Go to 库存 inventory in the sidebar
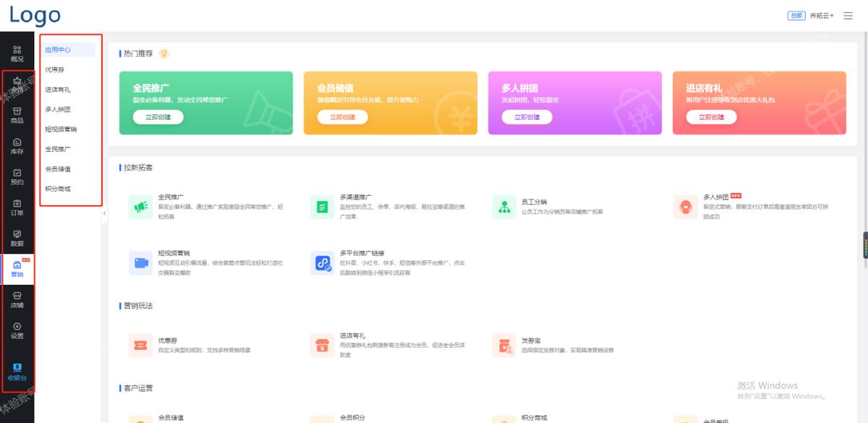This screenshot has height=423, width=868. coord(17,146)
